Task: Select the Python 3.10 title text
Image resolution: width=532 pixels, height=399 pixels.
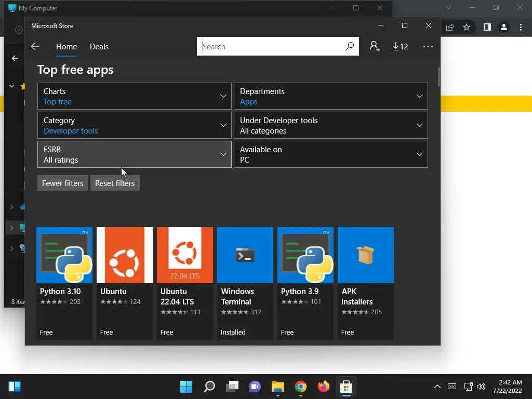Action: pyautogui.click(x=60, y=291)
